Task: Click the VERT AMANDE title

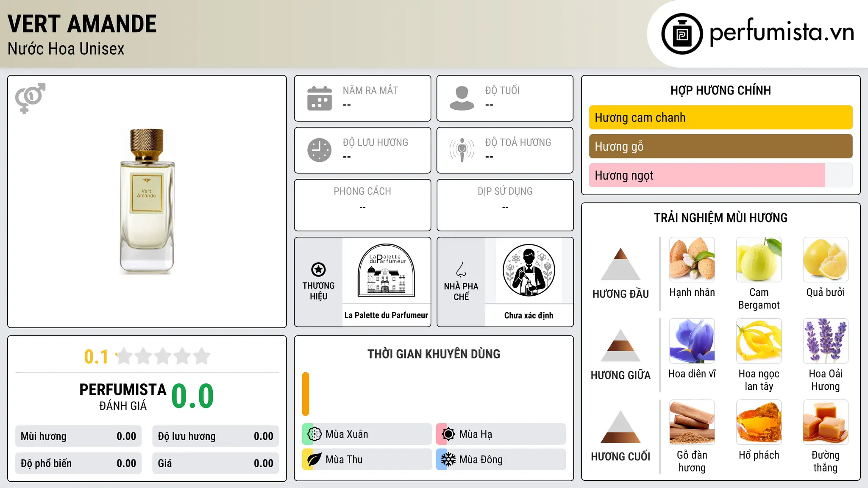Action: [x=82, y=24]
